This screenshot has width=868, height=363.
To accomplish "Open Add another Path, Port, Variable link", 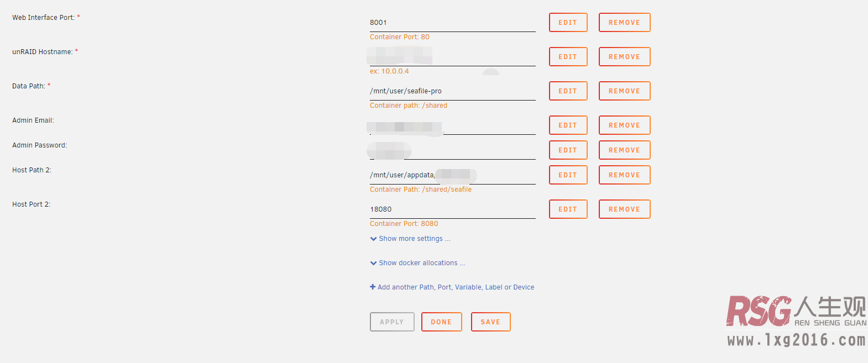I will point(452,287).
